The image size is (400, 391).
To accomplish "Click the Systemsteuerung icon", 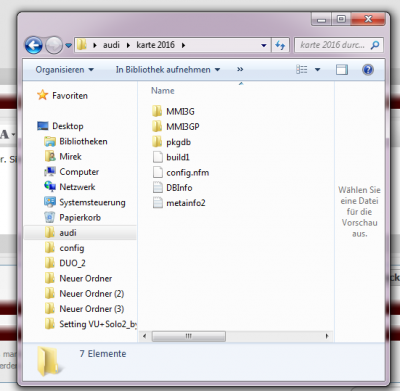I will coord(50,202).
